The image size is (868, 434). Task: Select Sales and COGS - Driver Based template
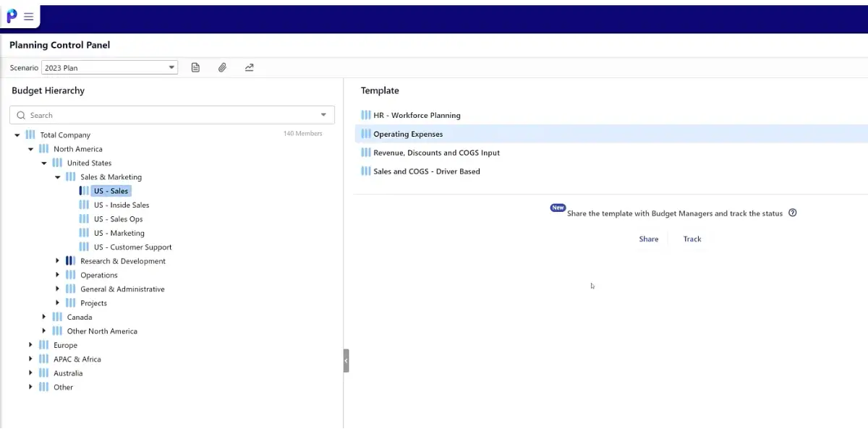426,171
